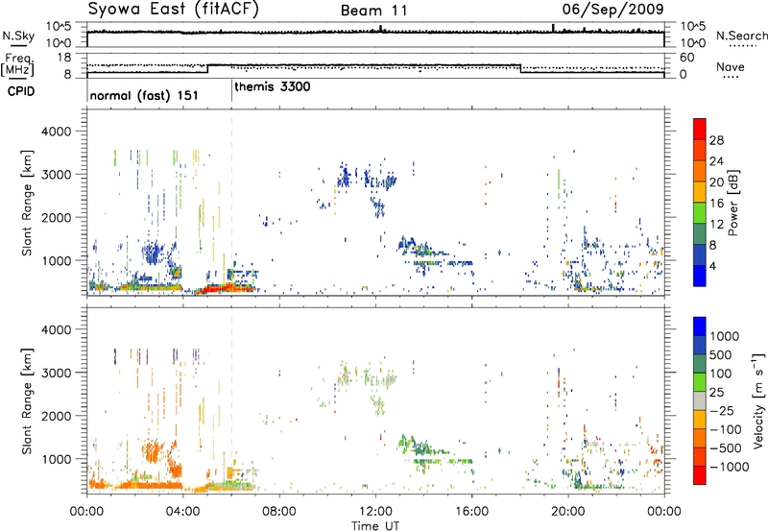Click the blue top segment of Velocity color bar
This screenshot has height=532, width=768.
click(x=700, y=326)
